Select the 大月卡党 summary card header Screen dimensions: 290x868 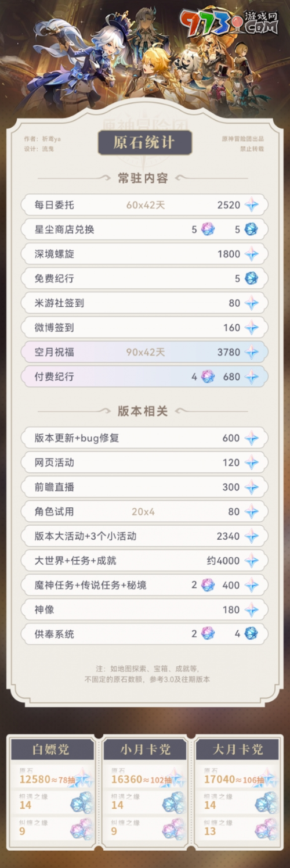(238, 749)
